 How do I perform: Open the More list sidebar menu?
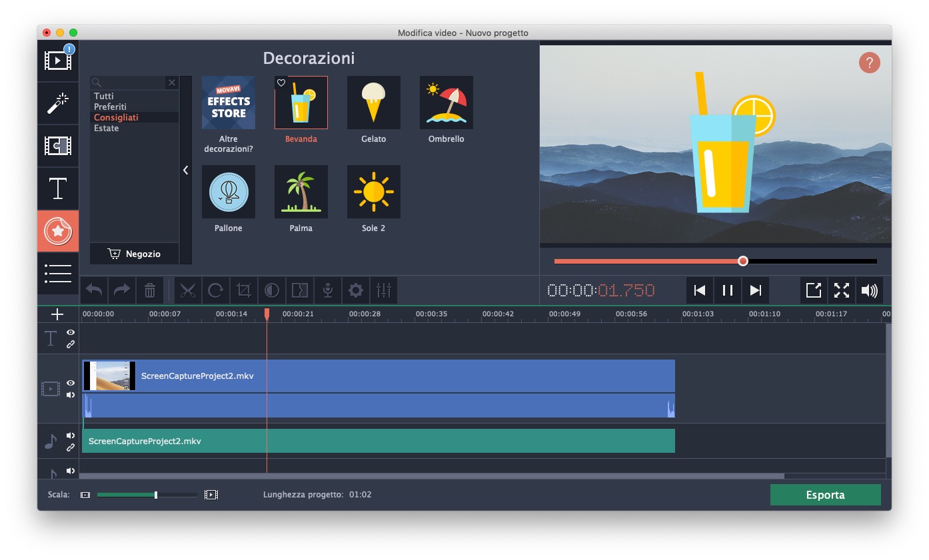point(58,273)
